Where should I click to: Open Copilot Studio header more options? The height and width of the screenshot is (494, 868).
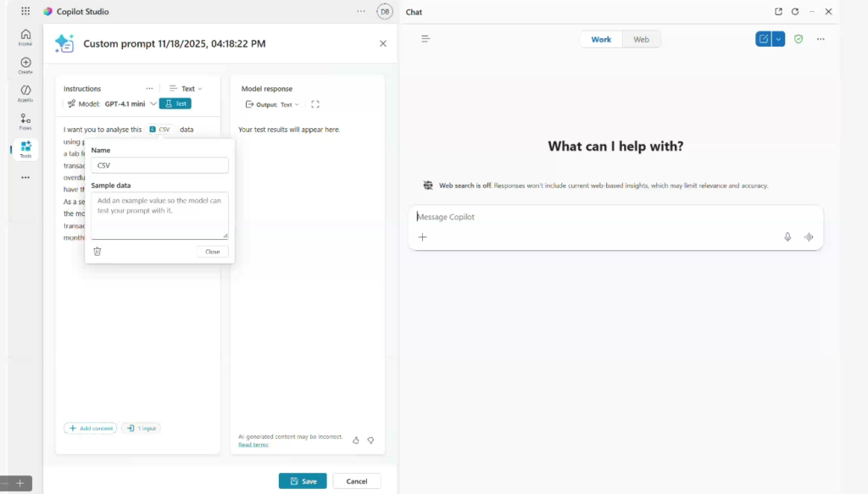tap(361, 11)
